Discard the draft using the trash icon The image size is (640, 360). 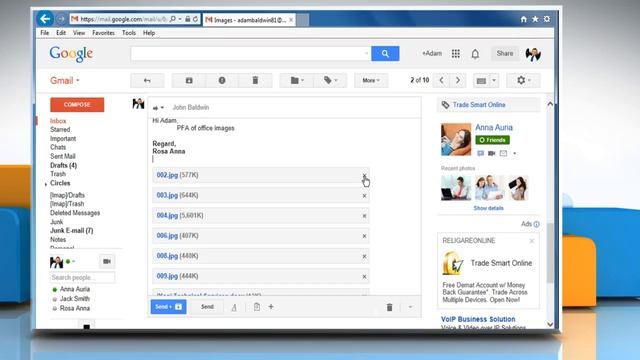389,307
